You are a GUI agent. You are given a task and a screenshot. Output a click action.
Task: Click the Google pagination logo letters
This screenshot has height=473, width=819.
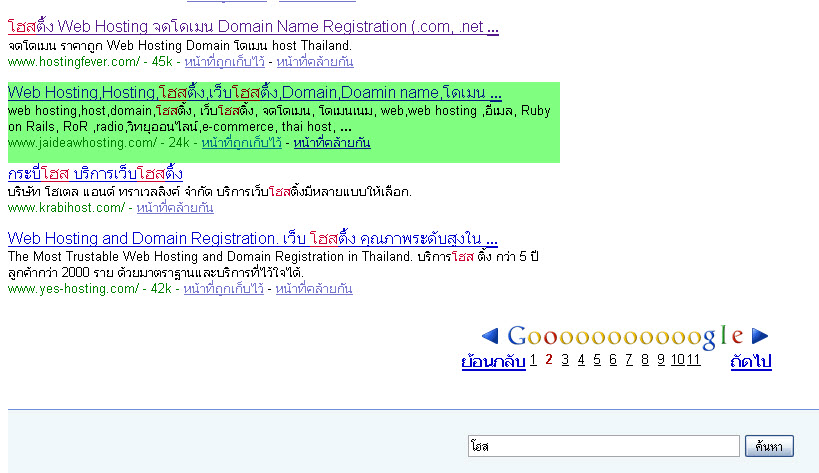625,337
